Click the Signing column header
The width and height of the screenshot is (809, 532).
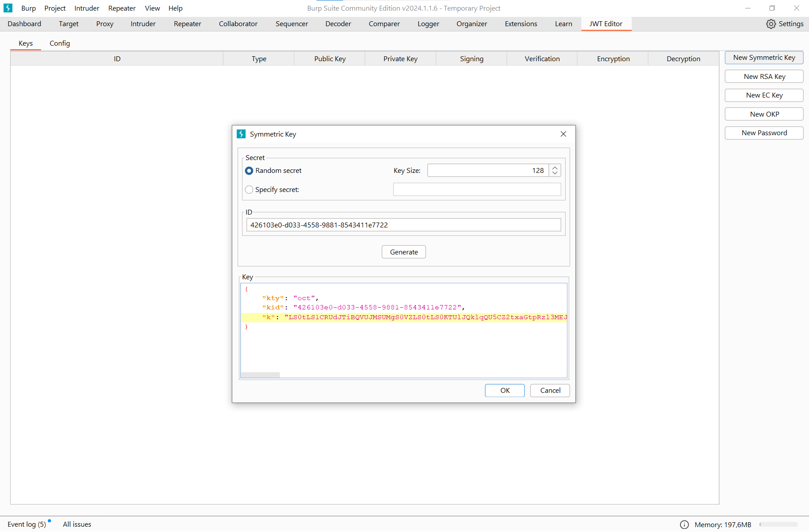click(472, 59)
